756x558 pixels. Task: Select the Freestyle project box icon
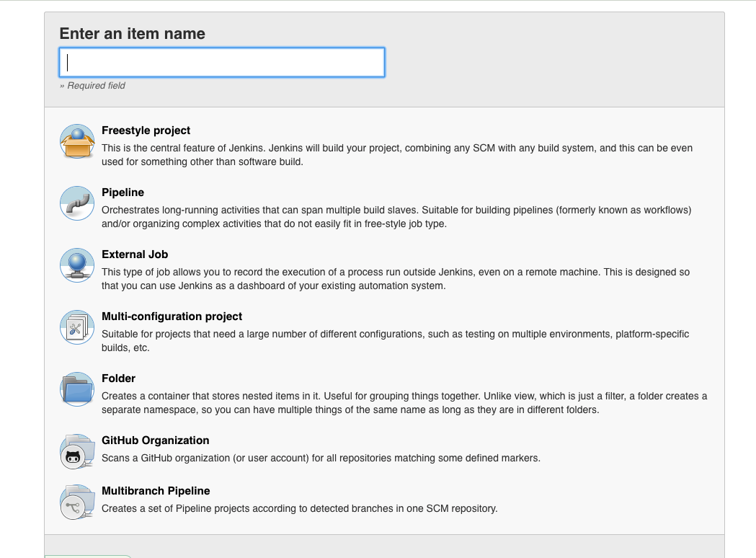pos(77,141)
